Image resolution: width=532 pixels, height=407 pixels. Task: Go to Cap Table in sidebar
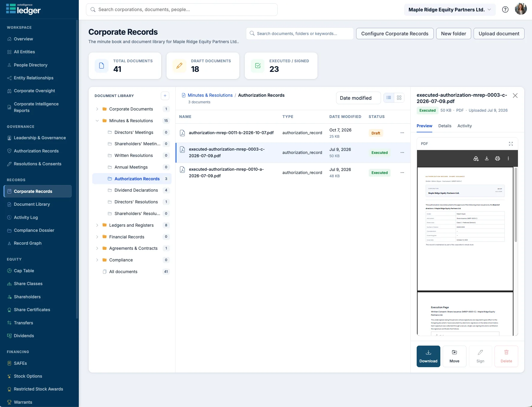[37, 271]
